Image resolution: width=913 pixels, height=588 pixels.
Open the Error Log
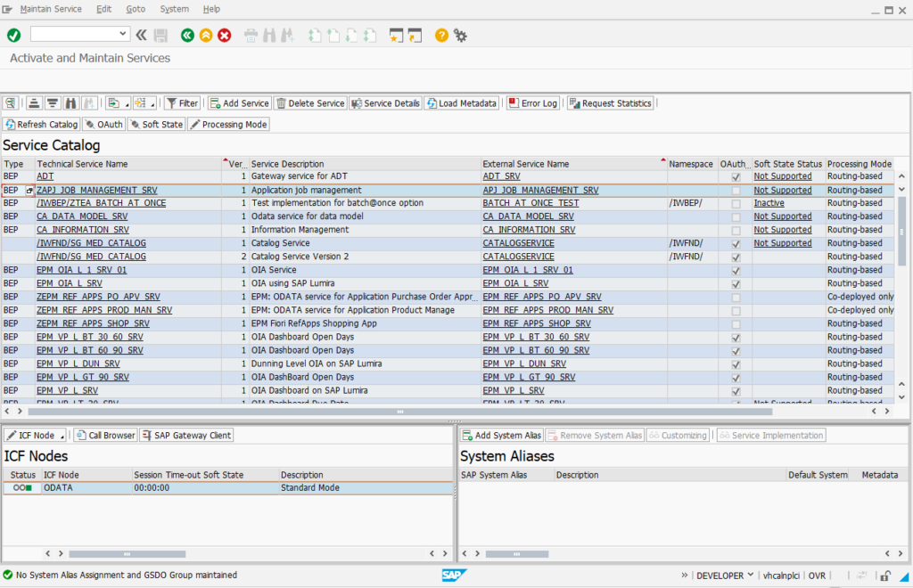point(533,103)
